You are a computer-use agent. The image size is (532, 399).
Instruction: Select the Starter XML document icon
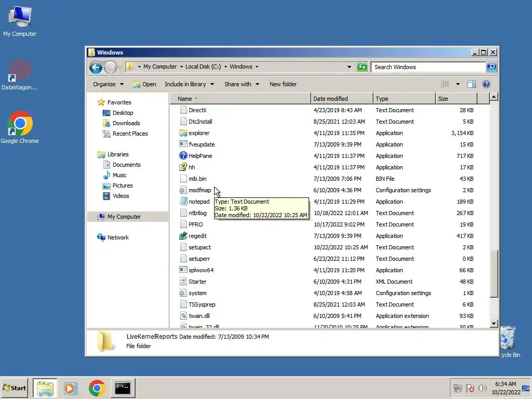pyautogui.click(x=183, y=282)
